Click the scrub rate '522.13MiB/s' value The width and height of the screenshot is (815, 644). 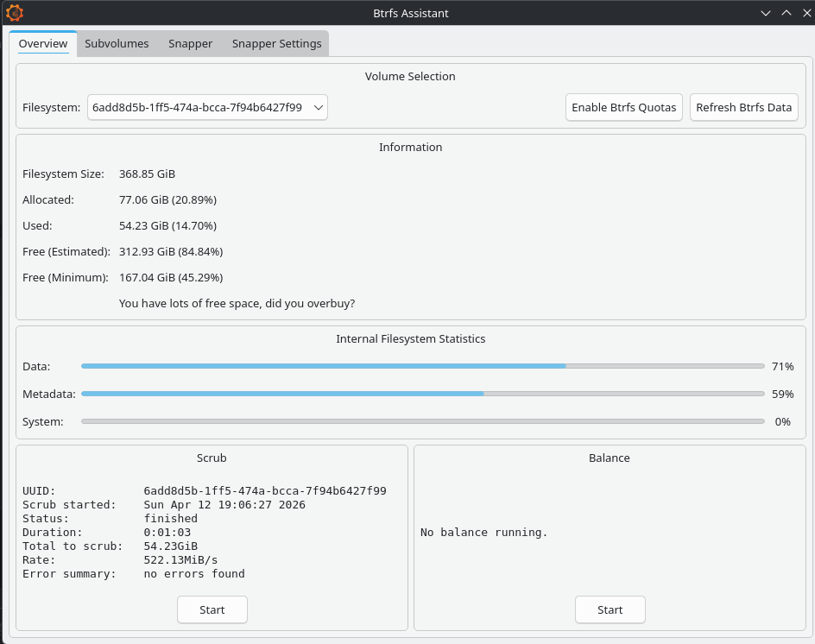pos(181,559)
